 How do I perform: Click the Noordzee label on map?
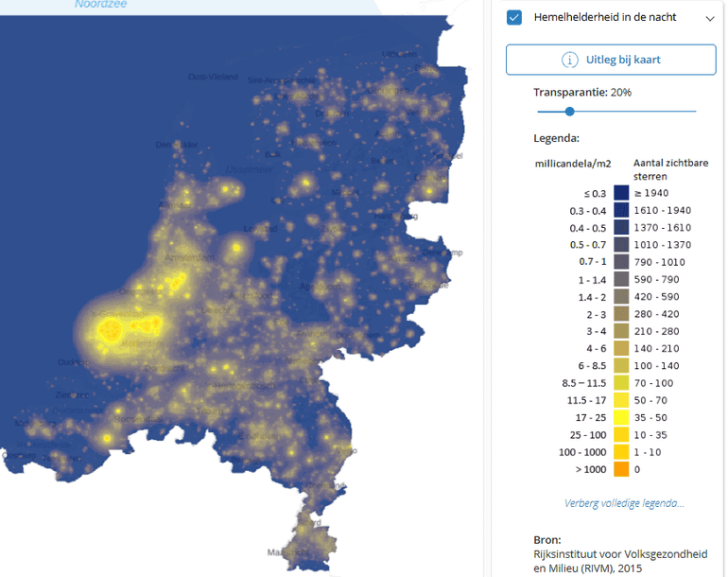click(101, 4)
